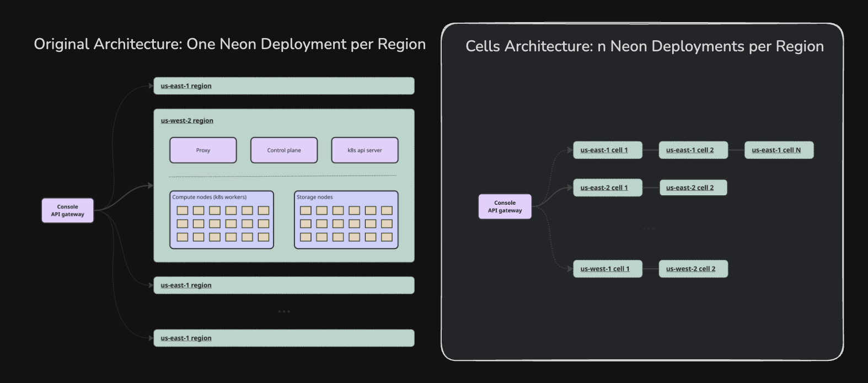Open the us-west-1 cell 1 node

click(x=608, y=269)
